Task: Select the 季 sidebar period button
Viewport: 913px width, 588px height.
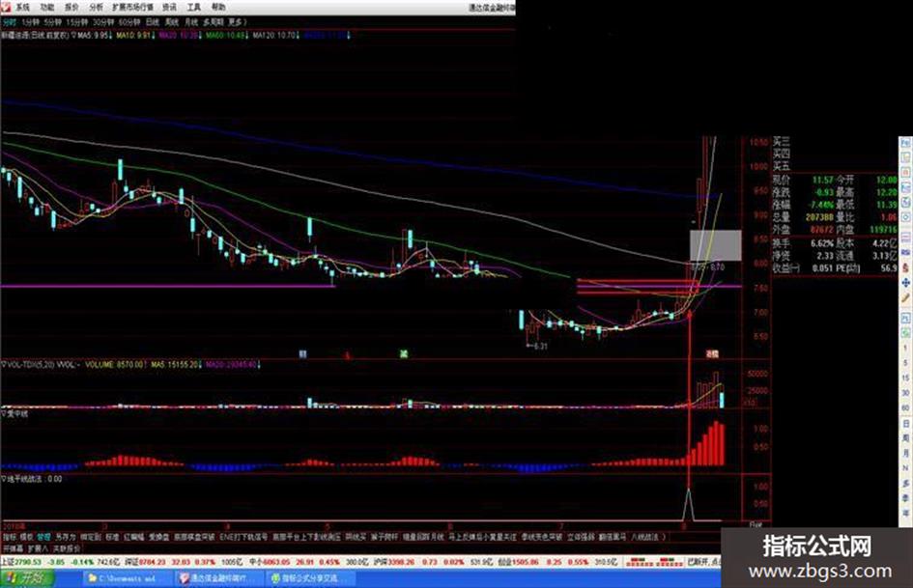Action: coord(905,498)
